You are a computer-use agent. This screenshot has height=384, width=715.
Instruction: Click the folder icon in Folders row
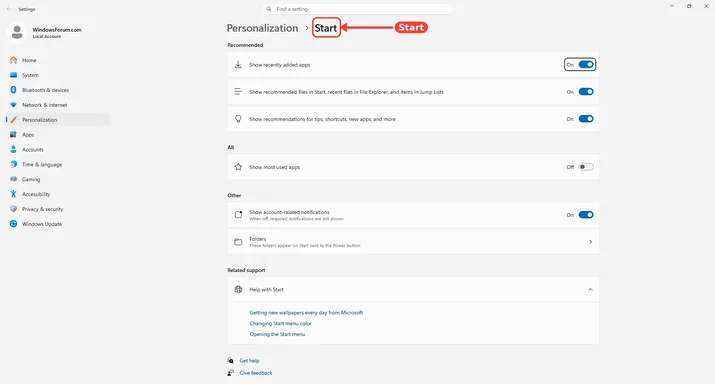[238, 242]
